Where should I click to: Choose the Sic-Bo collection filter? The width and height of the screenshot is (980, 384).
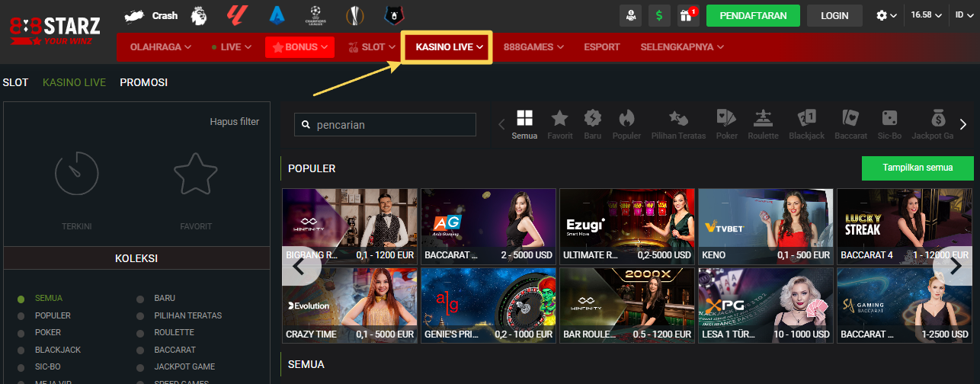pyautogui.click(x=49, y=367)
